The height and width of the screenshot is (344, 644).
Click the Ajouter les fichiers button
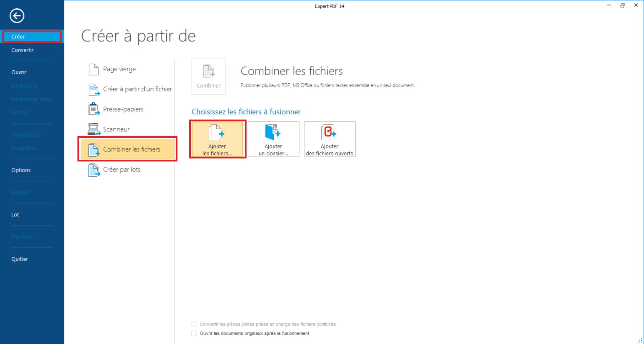click(x=217, y=139)
